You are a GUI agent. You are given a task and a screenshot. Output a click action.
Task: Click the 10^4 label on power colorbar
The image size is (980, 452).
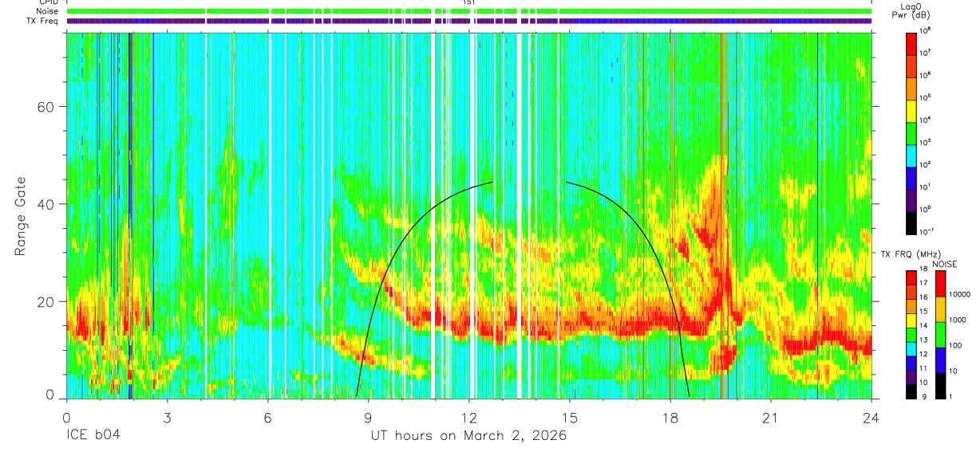[927, 120]
